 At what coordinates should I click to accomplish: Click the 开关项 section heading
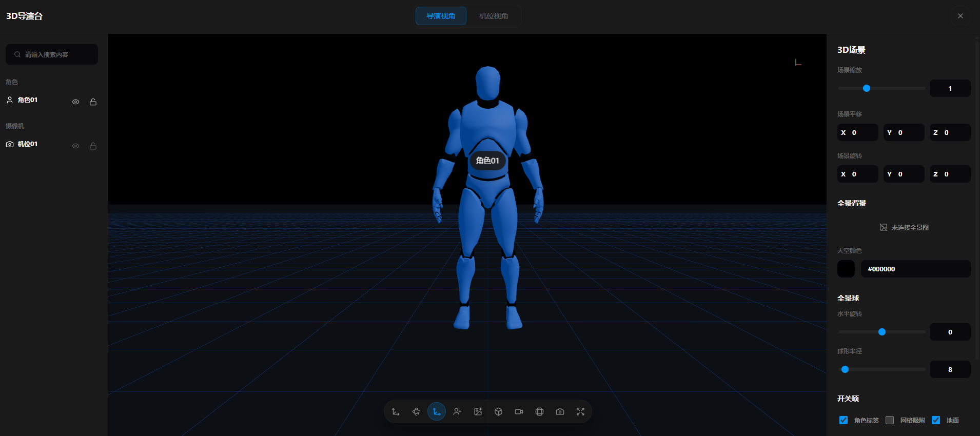(x=848, y=399)
